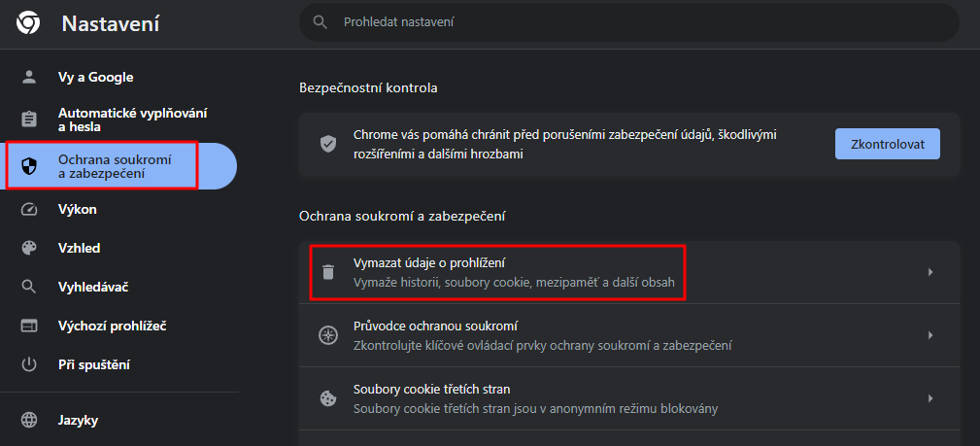This screenshot has height=446, width=980.
Task: Click the cookie icon for Soubory cookie
Action: coord(328,398)
